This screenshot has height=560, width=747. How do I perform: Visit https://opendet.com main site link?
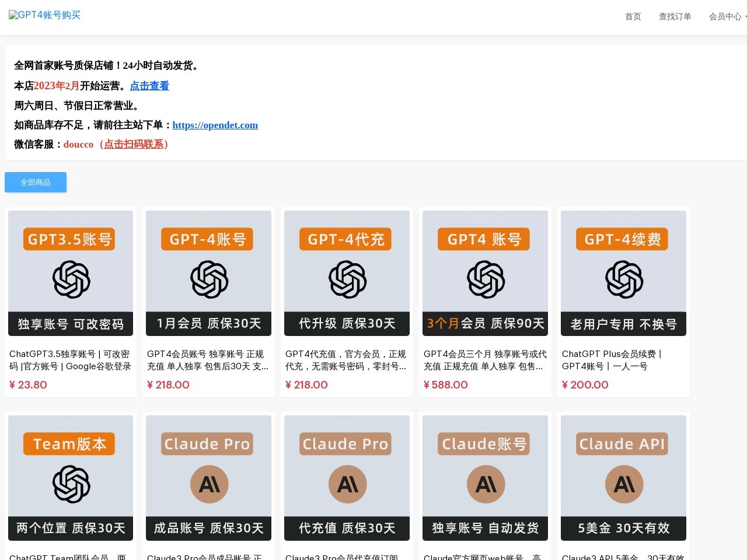[x=215, y=125]
